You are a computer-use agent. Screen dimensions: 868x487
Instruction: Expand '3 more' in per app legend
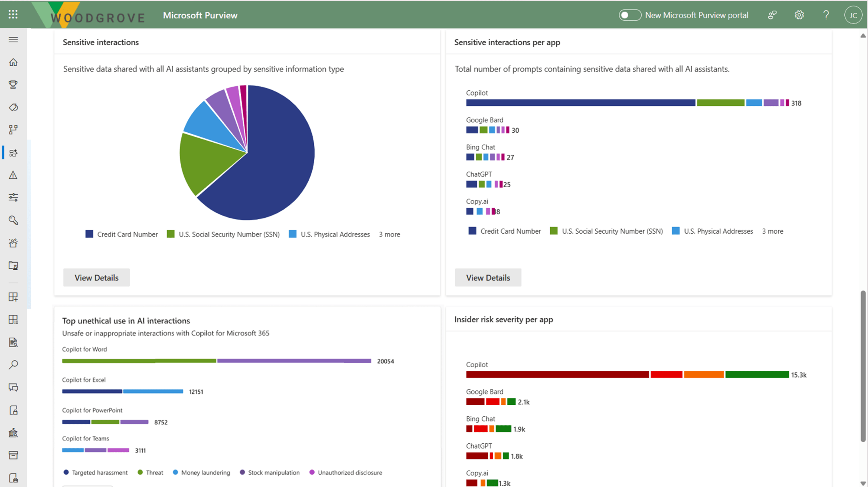(772, 231)
